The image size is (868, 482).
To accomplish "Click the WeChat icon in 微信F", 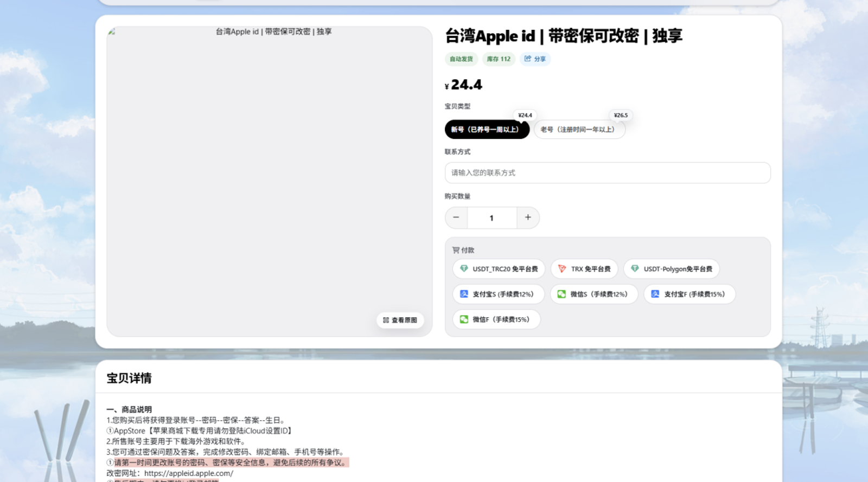I will [x=464, y=319].
